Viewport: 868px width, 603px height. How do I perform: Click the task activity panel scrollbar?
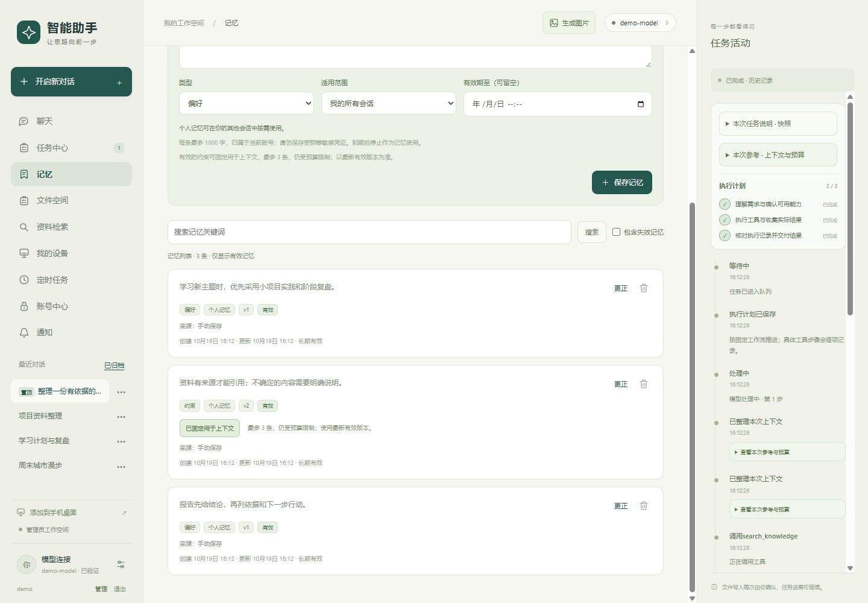click(x=850, y=208)
